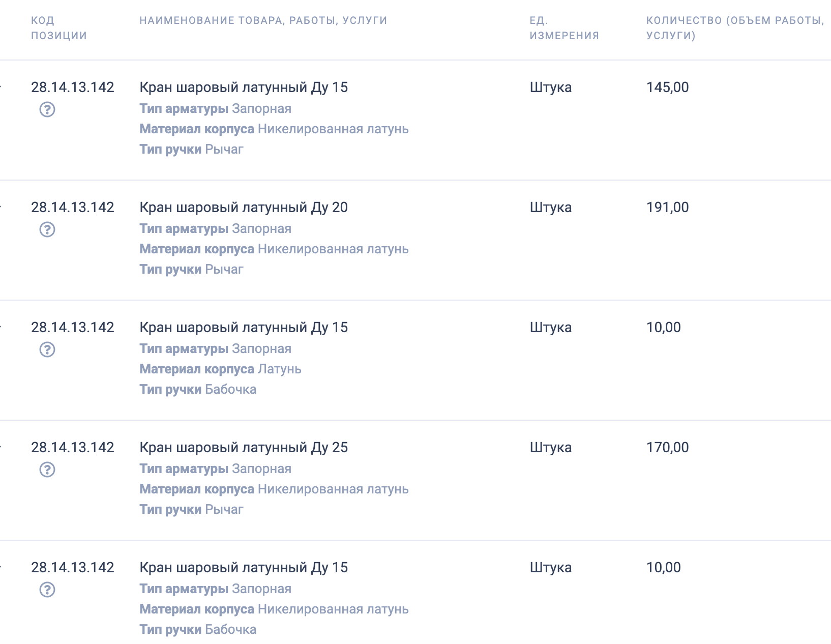
Task: Open help icon under code for Ду 20 row
Action: [x=47, y=229]
